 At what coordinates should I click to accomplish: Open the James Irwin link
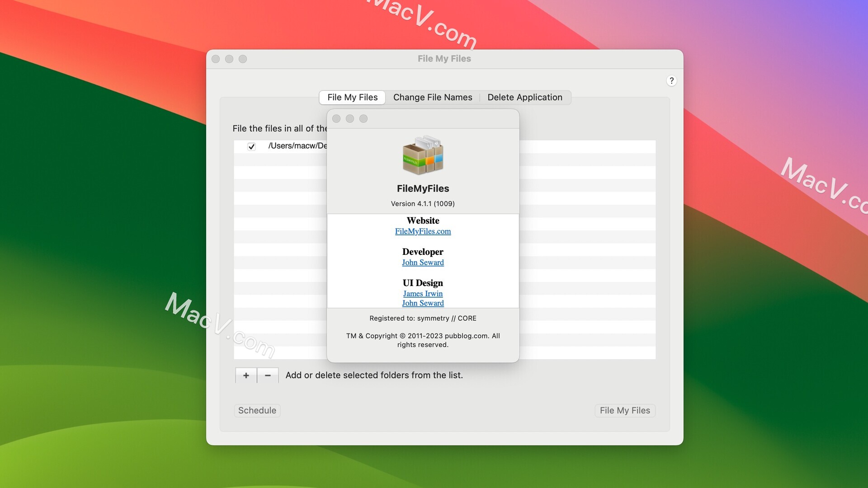423,293
